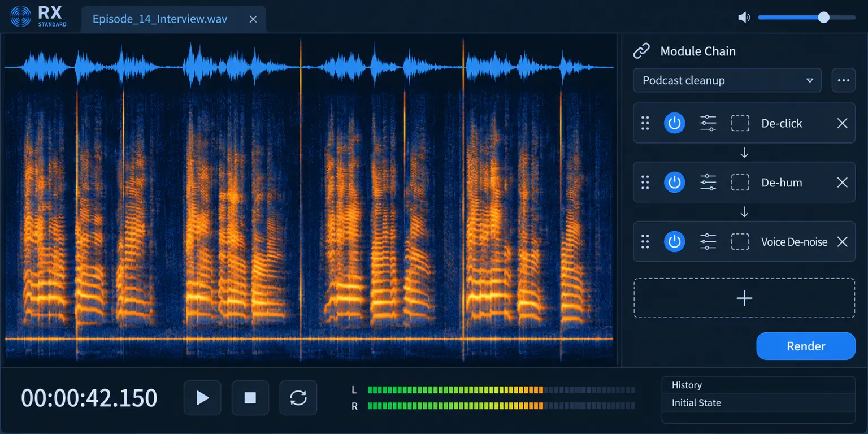The height and width of the screenshot is (434, 868).
Task: Click the 00:00:42.150 timecode
Action: pyautogui.click(x=89, y=398)
